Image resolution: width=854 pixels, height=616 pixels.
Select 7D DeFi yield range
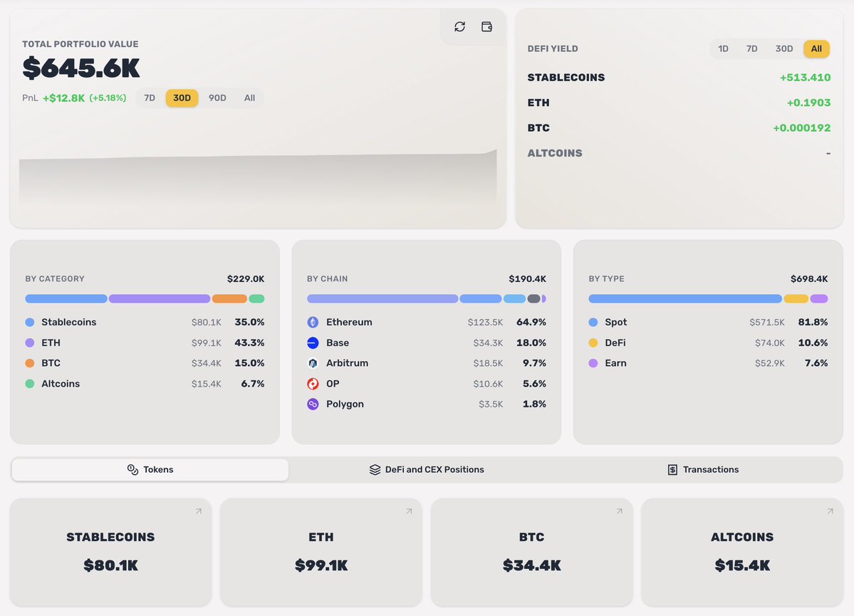751,48
